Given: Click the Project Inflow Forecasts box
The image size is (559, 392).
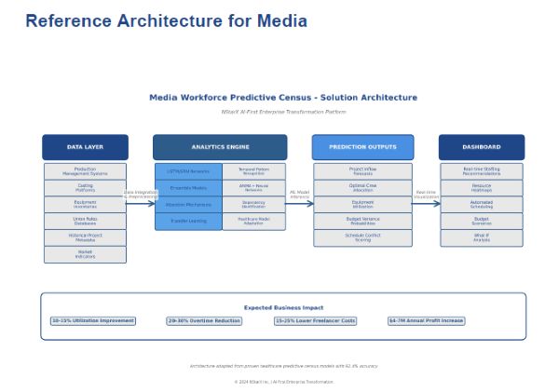Looking at the screenshot, I should pyautogui.click(x=362, y=171).
